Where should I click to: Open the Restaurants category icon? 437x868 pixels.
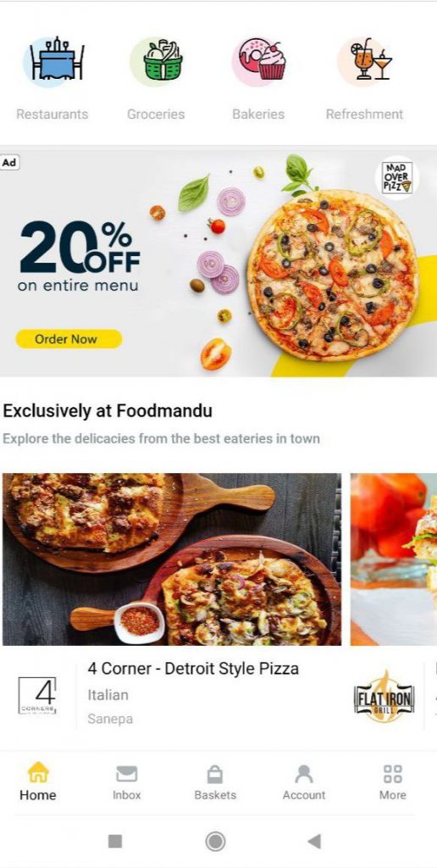(x=53, y=62)
